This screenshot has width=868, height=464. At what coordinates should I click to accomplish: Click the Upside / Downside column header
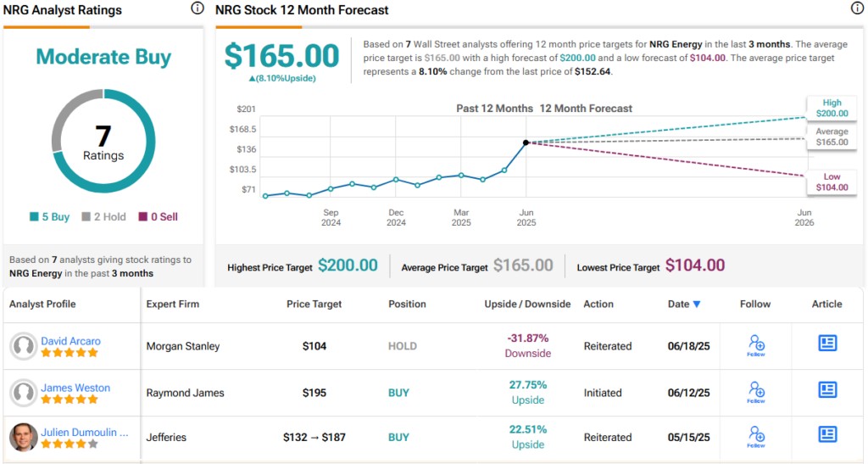tap(527, 304)
